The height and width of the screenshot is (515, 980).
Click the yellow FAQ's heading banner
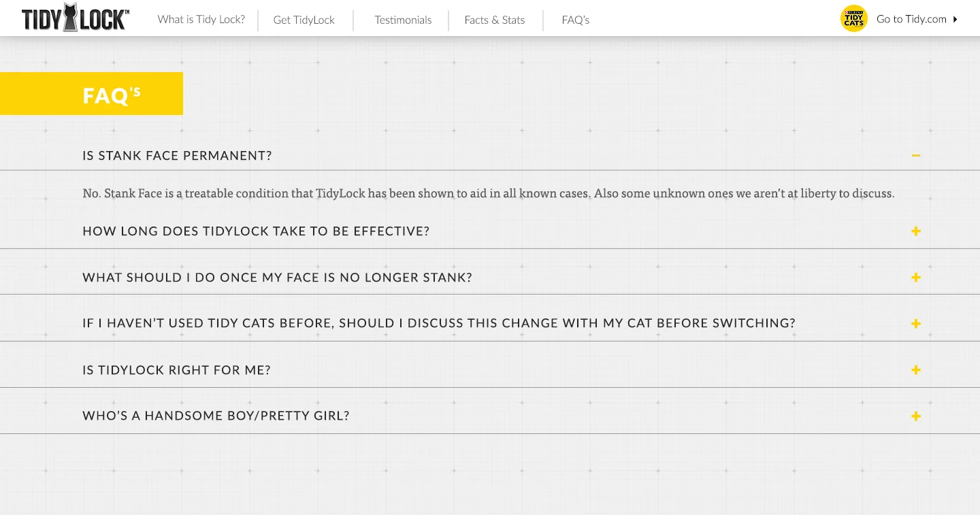coord(91,94)
